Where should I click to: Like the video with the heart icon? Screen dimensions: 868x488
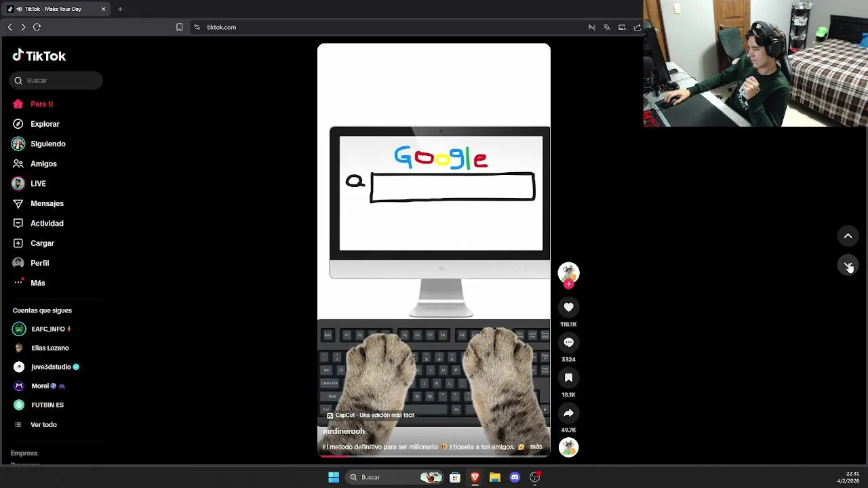[568, 308]
